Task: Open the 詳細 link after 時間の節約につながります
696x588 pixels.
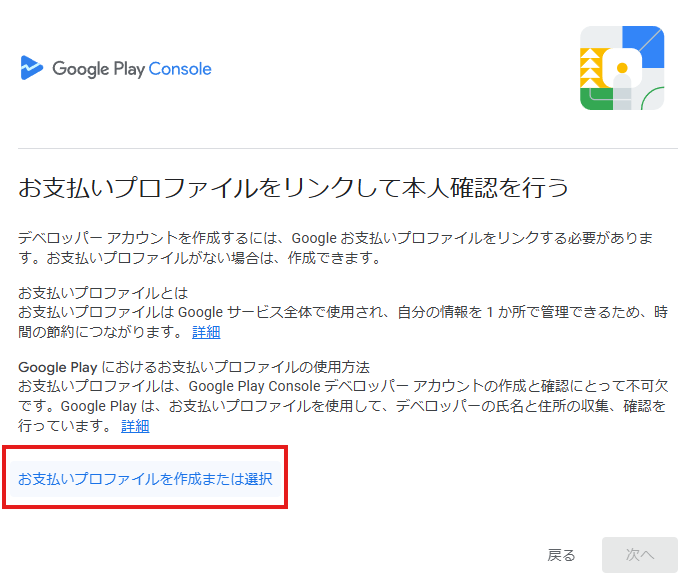Action: coord(206,331)
